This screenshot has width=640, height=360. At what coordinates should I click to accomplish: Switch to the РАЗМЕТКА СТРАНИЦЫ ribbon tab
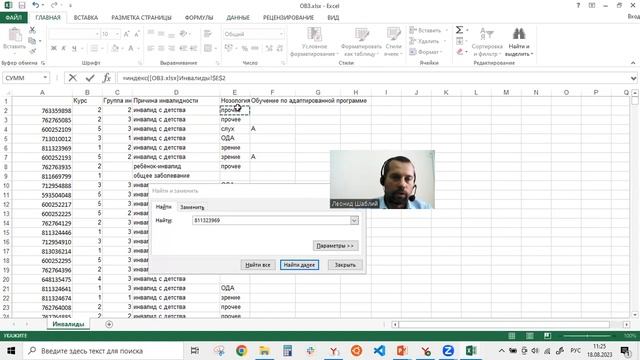click(141, 18)
